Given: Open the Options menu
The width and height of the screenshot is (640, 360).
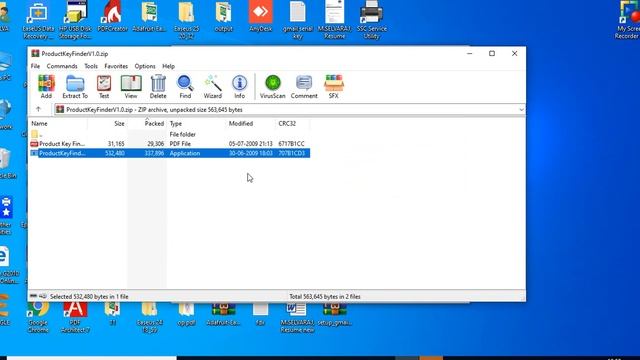Looking at the screenshot, I should coord(145,66).
